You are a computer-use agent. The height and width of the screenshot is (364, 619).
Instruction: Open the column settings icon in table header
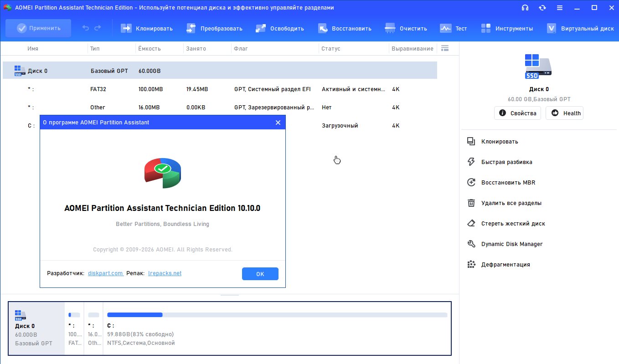click(x=445, y=48)
